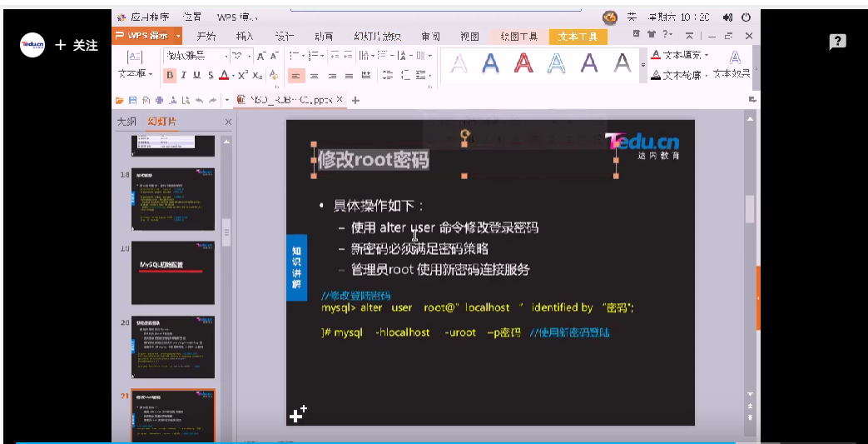868x444 pixels.
Task: Click the red font color swatch
Action: (223, 75)
